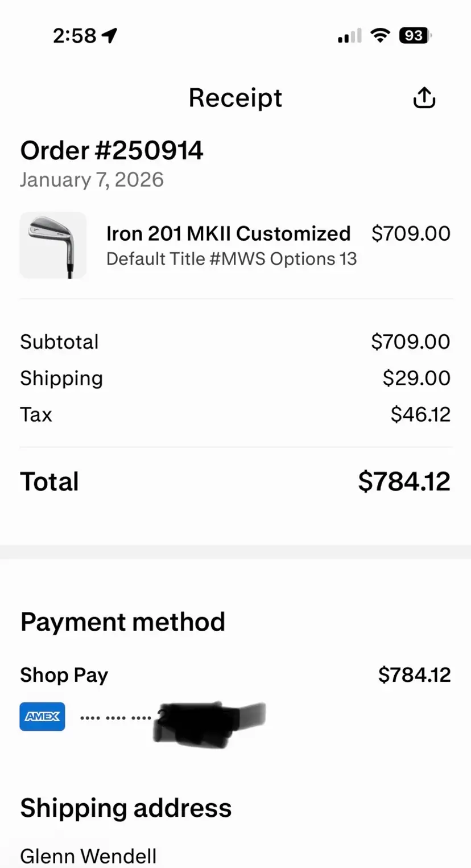Tap the name Glenn Wendell
The image size is (471, 868).
tap(88, 855)
